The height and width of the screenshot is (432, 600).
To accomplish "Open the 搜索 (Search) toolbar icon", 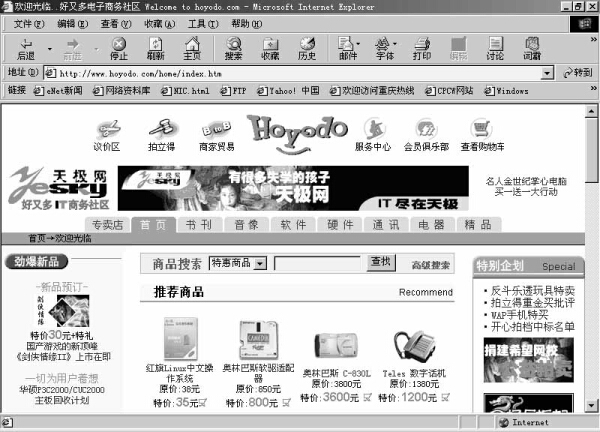I will point(233,49).
